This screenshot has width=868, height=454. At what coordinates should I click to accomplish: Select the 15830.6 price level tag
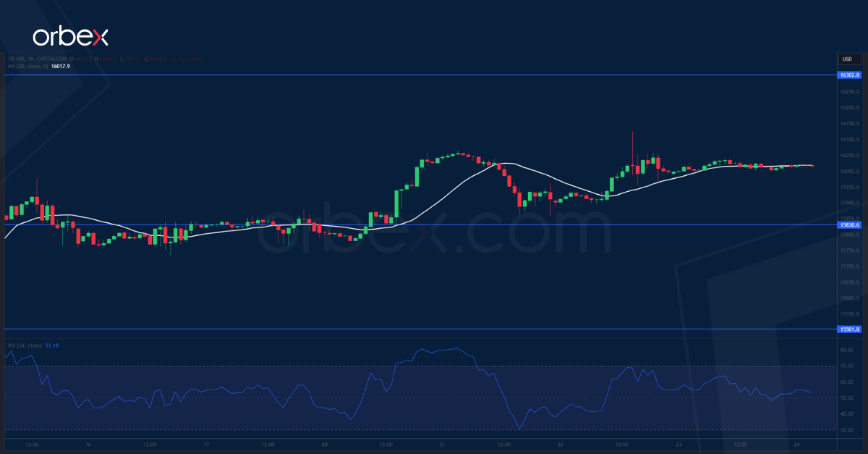(x=848, y=225)
